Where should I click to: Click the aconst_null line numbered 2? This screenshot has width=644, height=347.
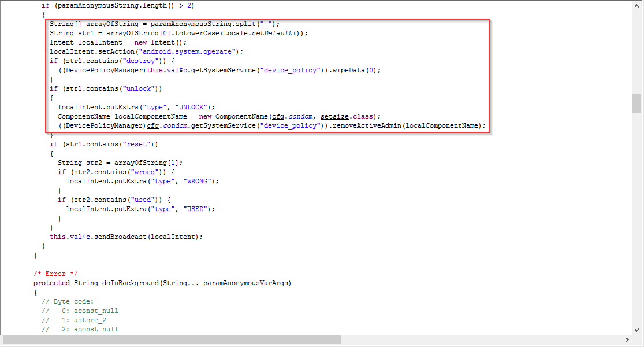(x=80, y=329)
